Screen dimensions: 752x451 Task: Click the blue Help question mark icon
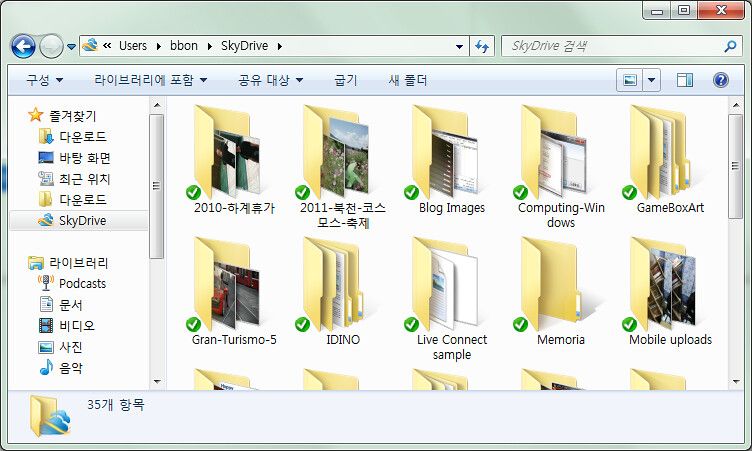pyautogui.click(x=720, y=80)
